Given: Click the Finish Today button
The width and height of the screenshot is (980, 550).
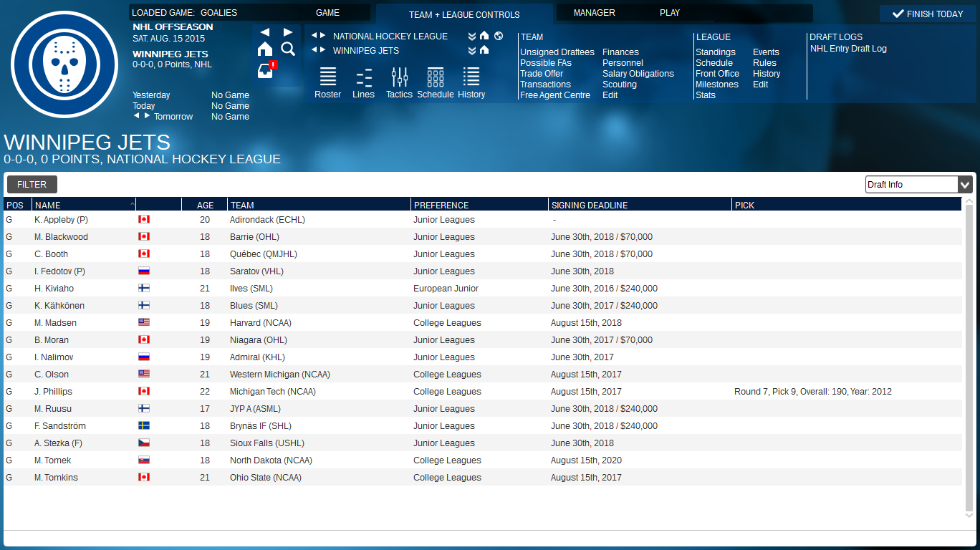Looking at the screenshot, I should 928,14.
